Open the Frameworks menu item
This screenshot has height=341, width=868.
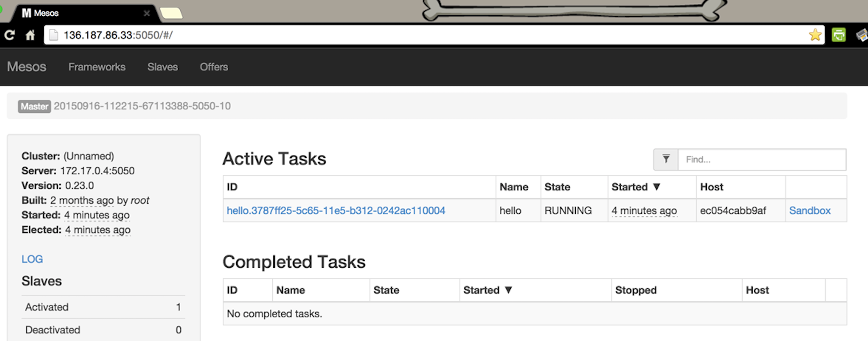97,67
